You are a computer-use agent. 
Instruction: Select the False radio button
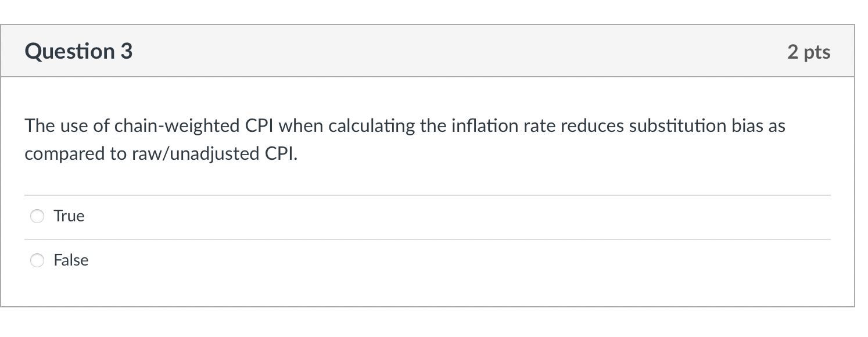click(37, 260)
